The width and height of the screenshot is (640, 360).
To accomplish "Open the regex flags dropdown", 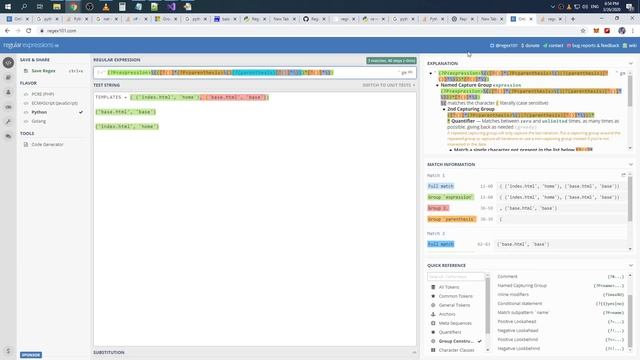I will coord(407,73).
